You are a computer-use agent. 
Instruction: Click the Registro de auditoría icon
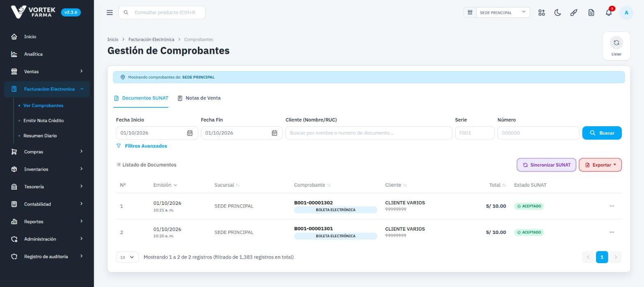[x=14, y=257]
